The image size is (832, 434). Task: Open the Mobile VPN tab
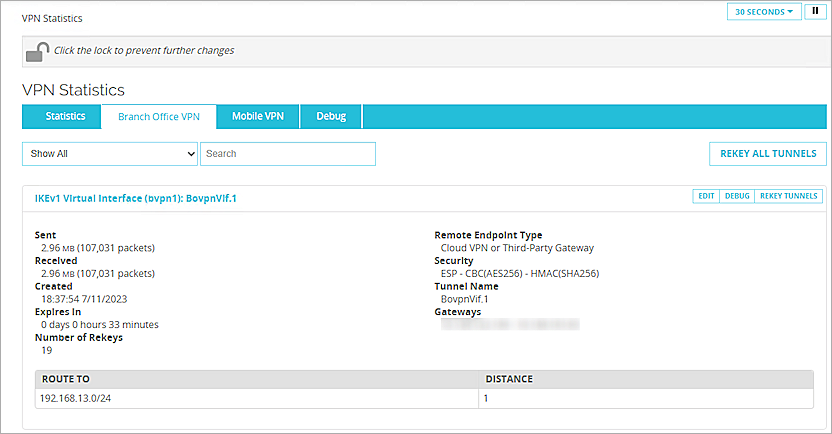258,116
